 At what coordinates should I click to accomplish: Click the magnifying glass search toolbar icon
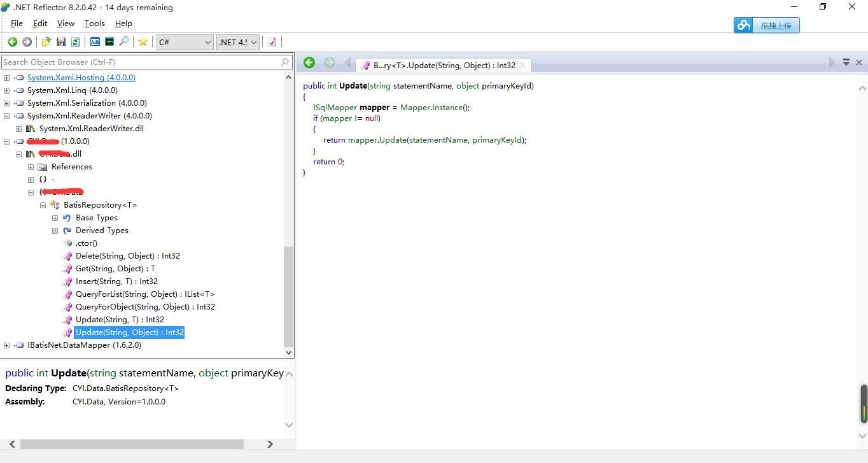point(124,42)
